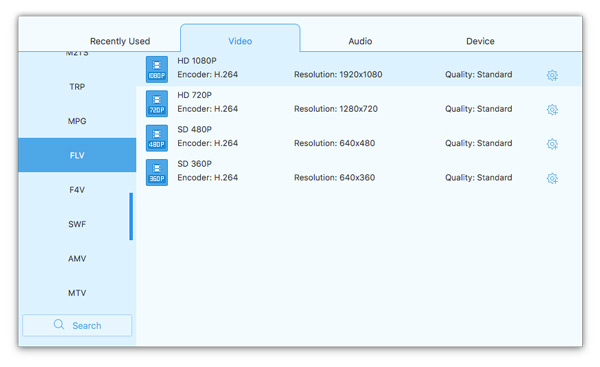Select TRP format in the sidebar

[77, 87]
